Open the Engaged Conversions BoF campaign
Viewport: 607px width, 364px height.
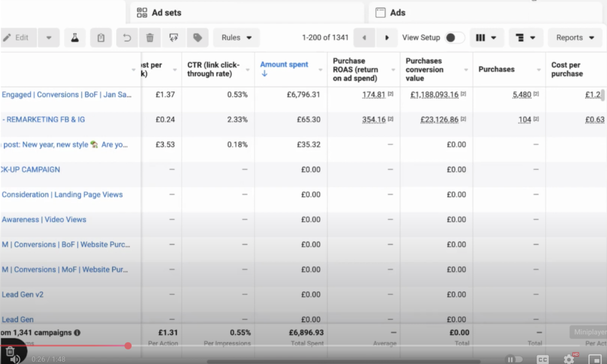66,94
